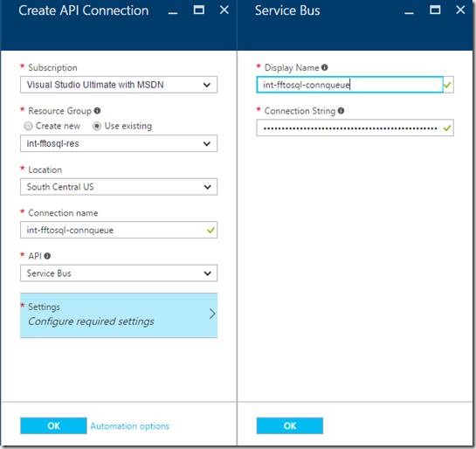Click the API info icon
The width and height of the screenshot is (476, 449).
pos(47,256)
